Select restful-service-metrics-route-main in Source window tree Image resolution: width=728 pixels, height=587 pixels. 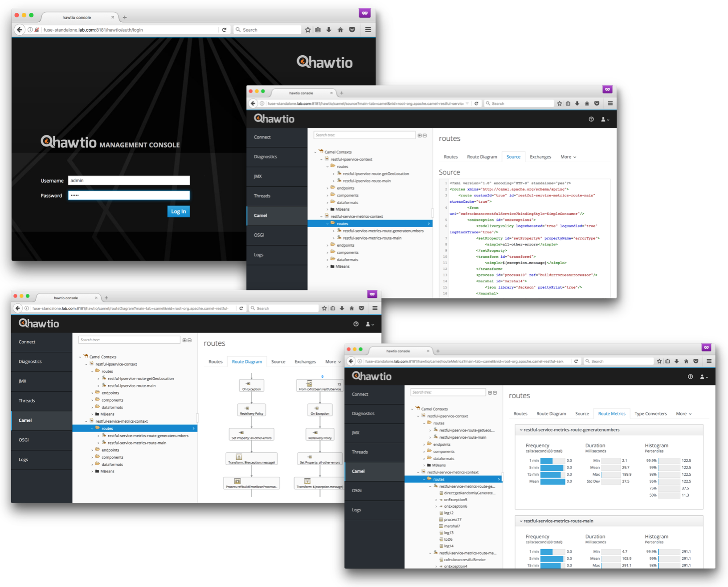tap(372, 238)
